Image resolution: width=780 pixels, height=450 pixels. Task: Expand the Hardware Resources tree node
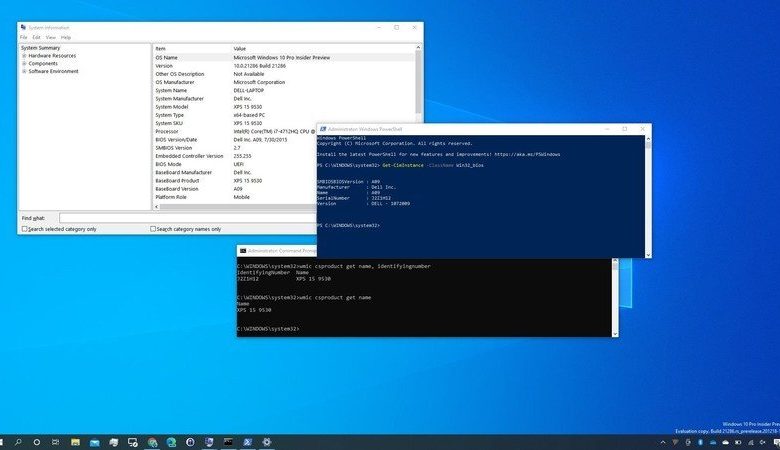point(24,56)
